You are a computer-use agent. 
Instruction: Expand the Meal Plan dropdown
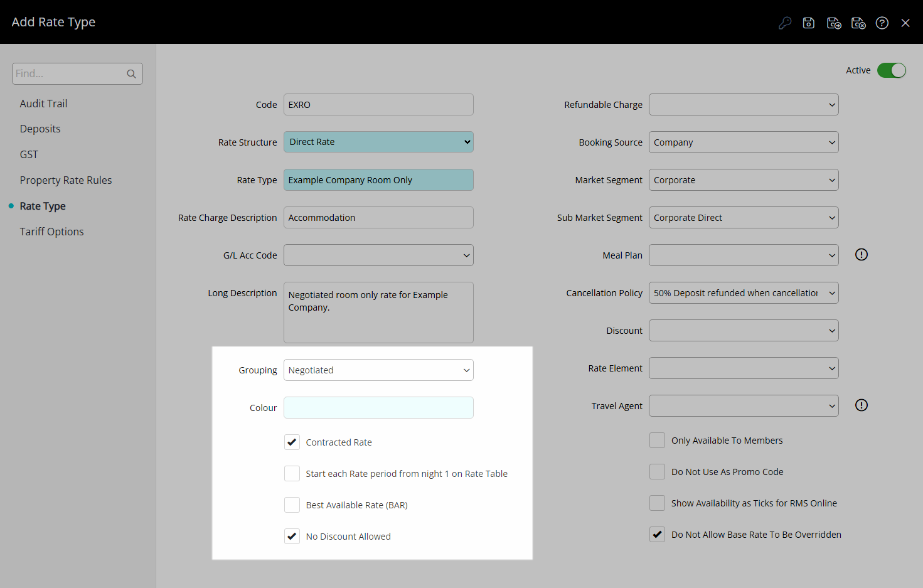coord(744,255)
